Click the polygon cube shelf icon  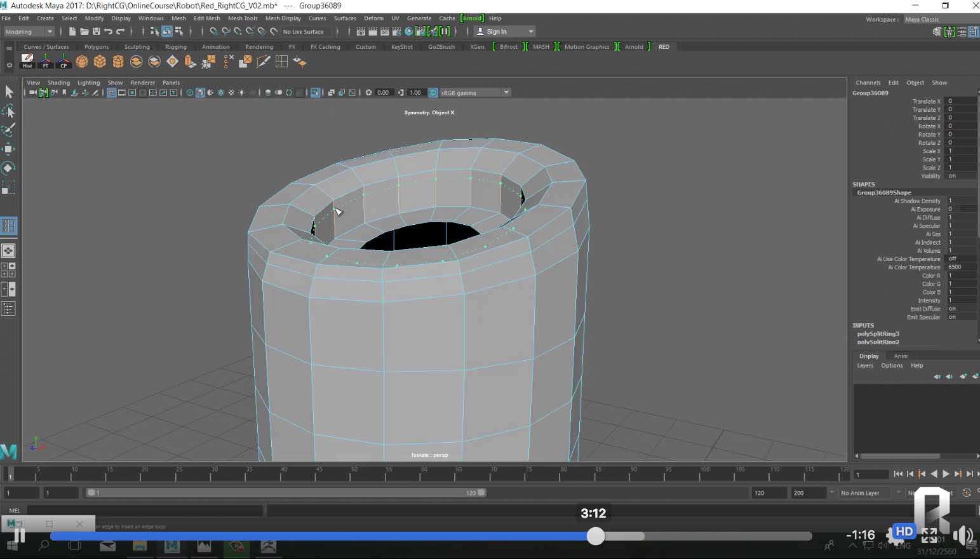100,62
